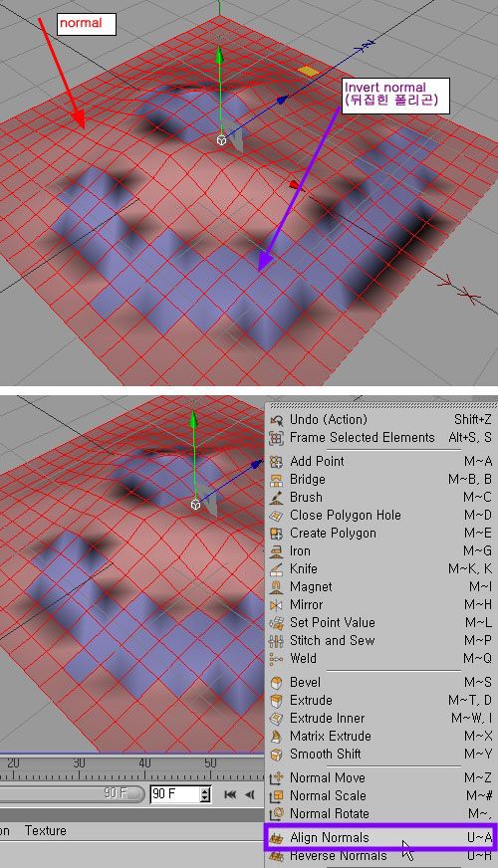The image size is (498, 868).
Task: Click the Bevel cube icon
Action: point(276,683)
